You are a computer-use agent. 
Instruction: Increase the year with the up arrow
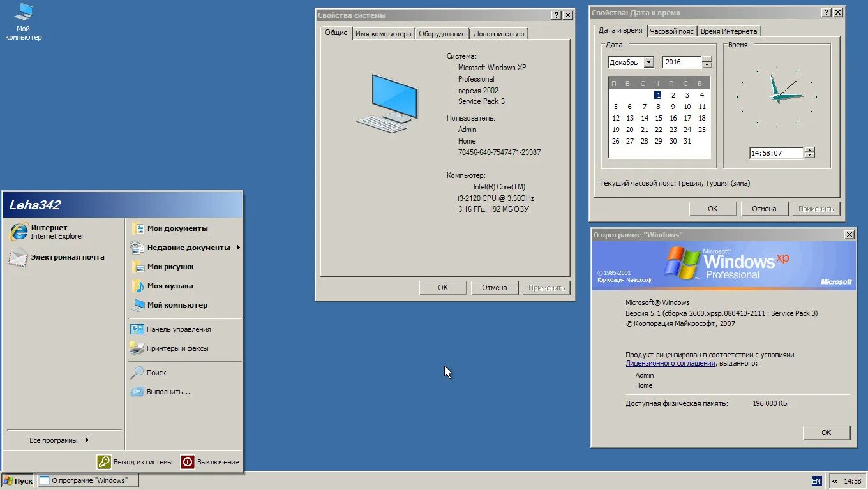(707, 59)
